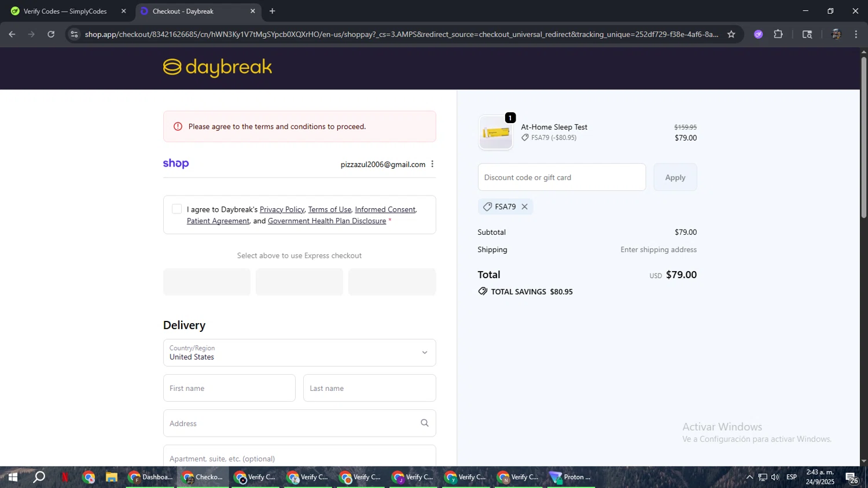
Task: Open the Patient Agreement link
Action: (x=218, y=221)
